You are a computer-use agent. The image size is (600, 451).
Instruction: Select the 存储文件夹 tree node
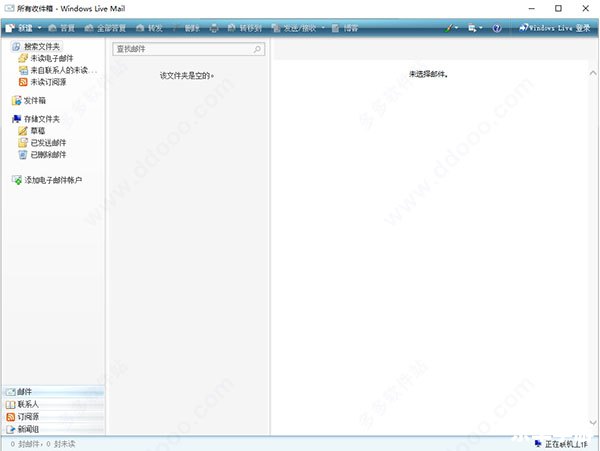tap(36, 119)
